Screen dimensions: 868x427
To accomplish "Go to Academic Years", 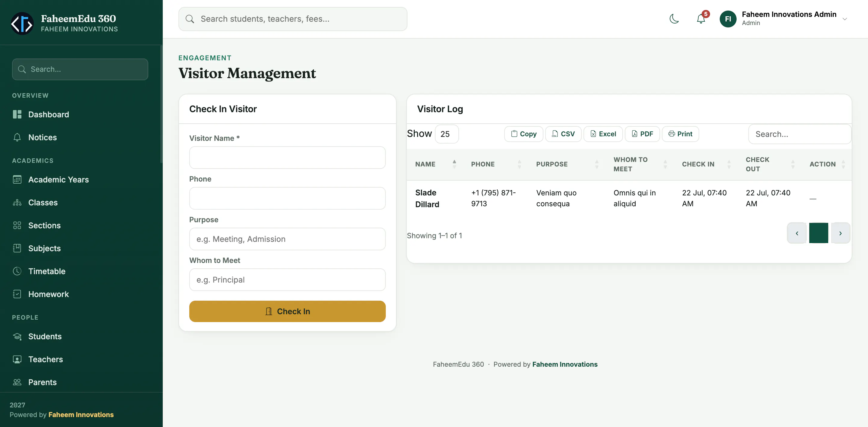I will pos(80,180).
